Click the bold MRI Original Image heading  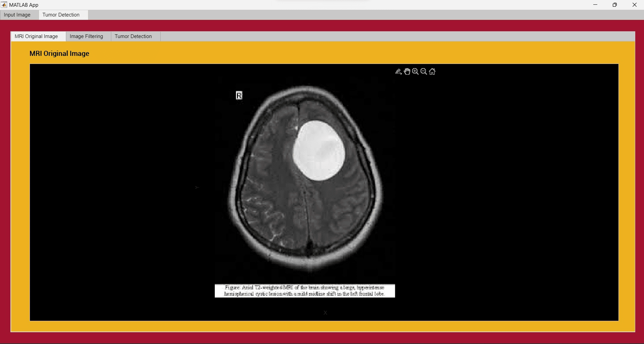click(59, 54)
